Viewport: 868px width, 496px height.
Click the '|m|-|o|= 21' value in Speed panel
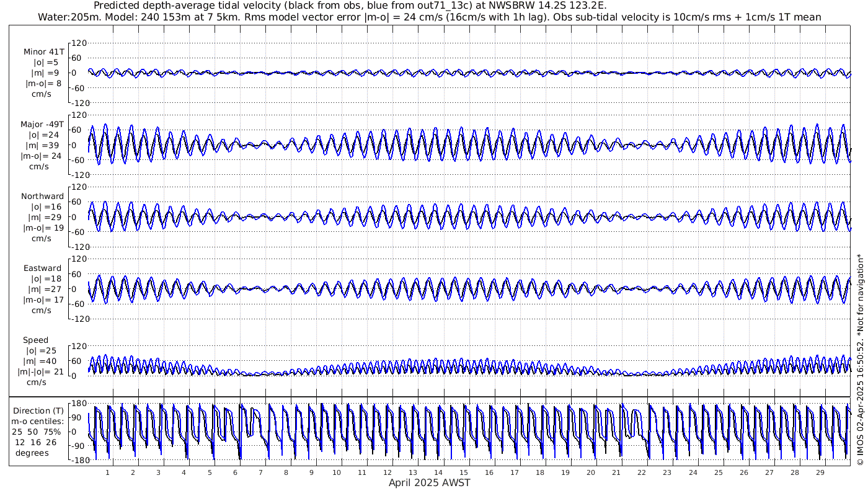click(41, 372)
